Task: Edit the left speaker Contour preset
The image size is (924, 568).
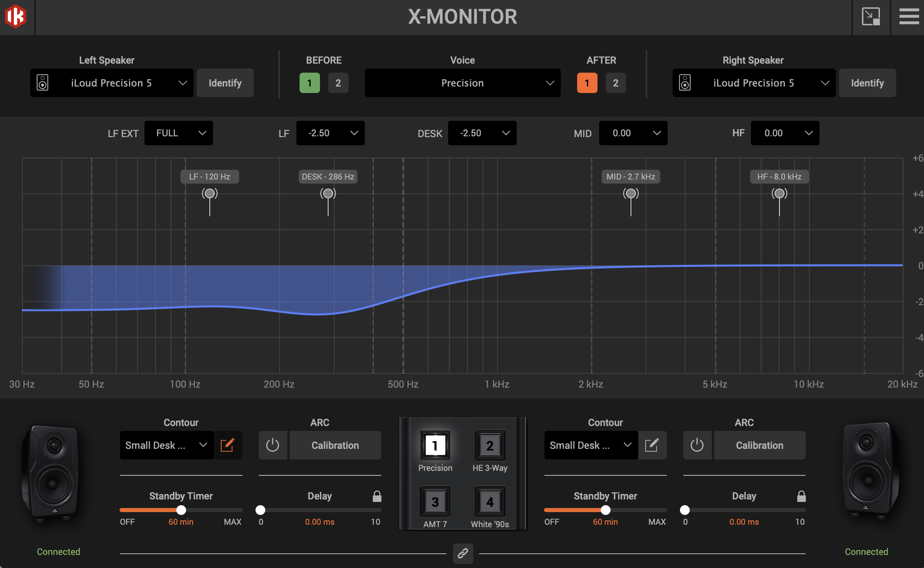Action: pos(227,445)
